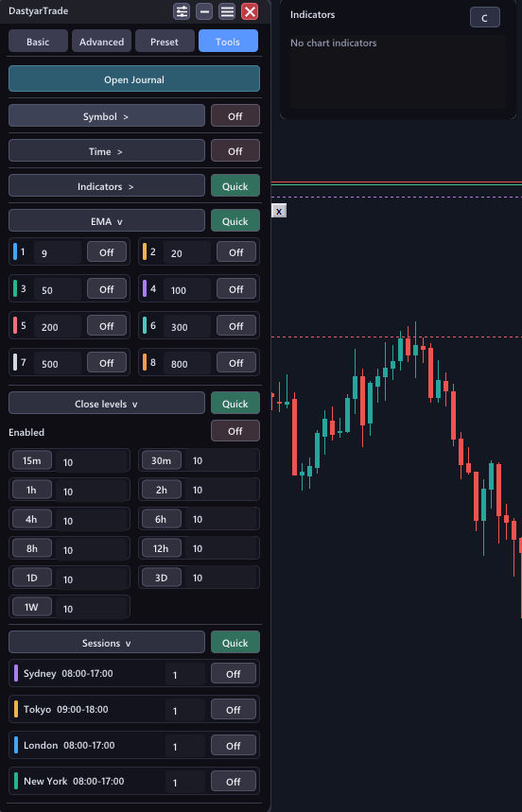Switch to the Preset tab
The width and height of the screenshot is (522, 812).
(x=165, y=42)
